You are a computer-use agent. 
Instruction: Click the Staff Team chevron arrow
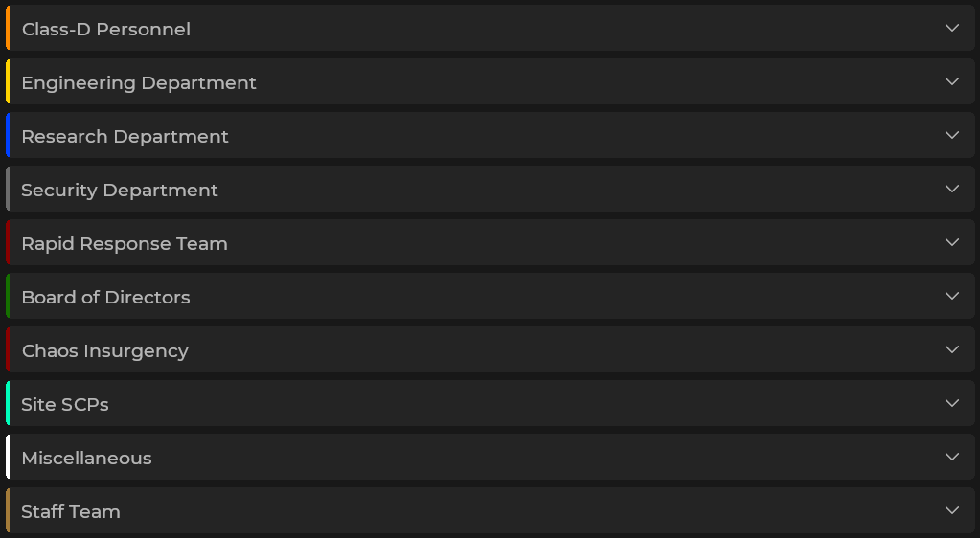click(x=951, y=511)
